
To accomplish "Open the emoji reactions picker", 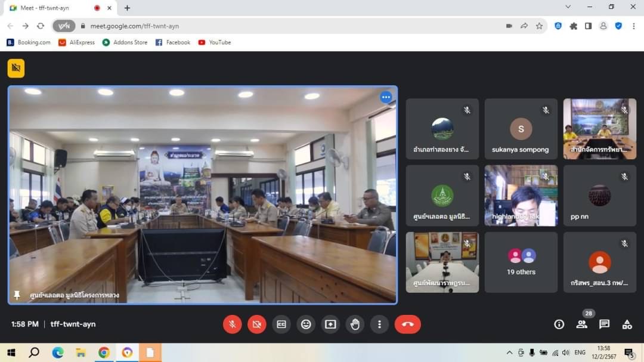I will pos(306,324).
